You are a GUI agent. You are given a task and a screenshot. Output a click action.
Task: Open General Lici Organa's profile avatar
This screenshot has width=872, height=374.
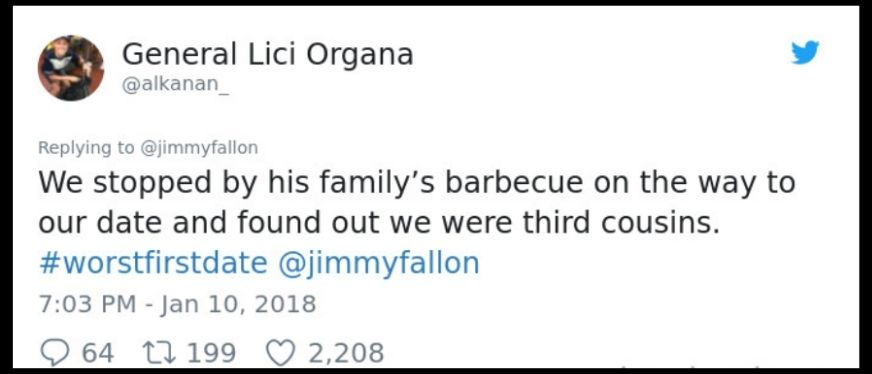pos(71,68)
